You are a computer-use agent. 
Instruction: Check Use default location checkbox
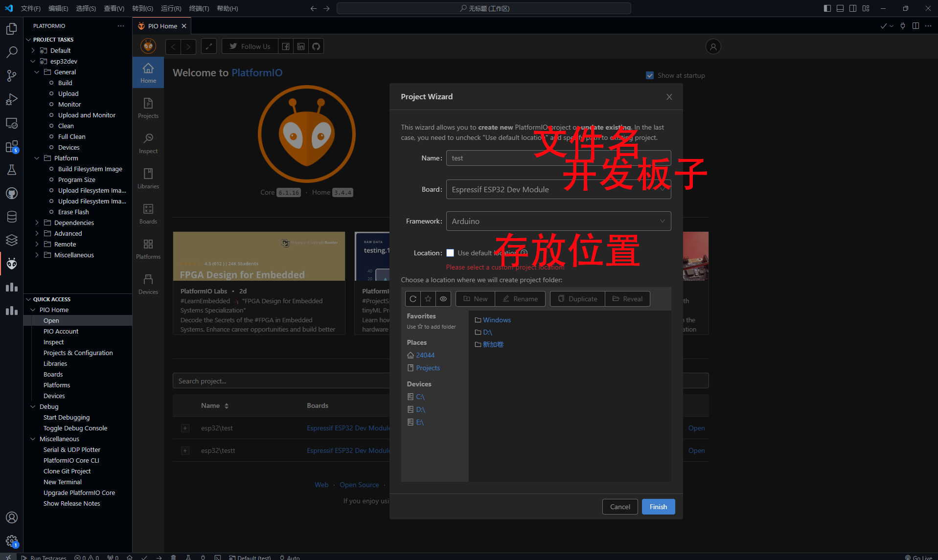coord(450,253)
